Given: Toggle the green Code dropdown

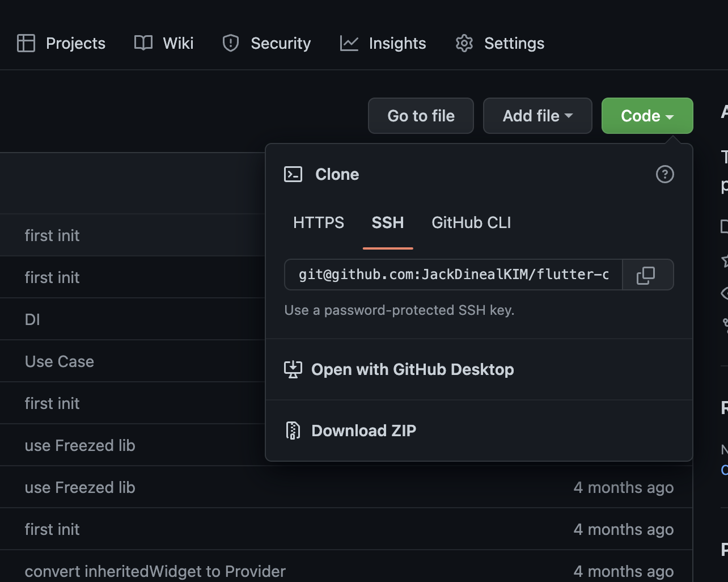Looking at the screenshot, I should click(x=647, y=116).
